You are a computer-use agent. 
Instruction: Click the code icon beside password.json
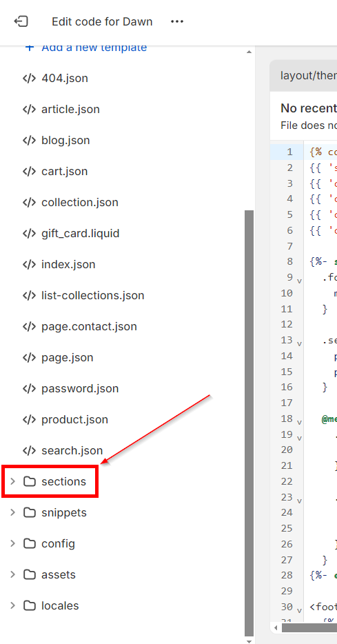[29, 388]
